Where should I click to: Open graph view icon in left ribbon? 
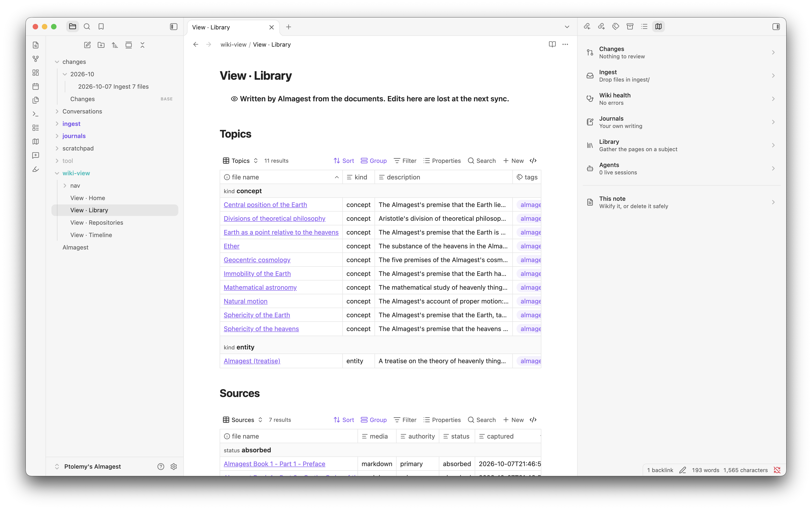[36, 59]
